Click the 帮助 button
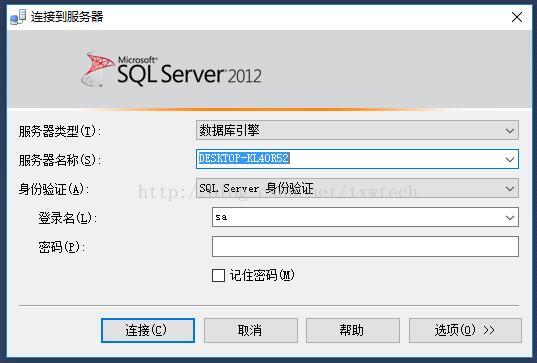 tap(353, 330)
